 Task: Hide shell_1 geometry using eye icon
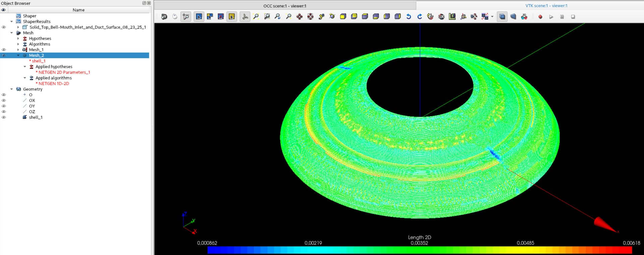point(4,117)
